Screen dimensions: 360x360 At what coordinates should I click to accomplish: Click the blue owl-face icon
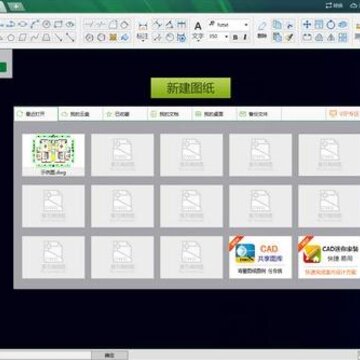coord(182,37)
